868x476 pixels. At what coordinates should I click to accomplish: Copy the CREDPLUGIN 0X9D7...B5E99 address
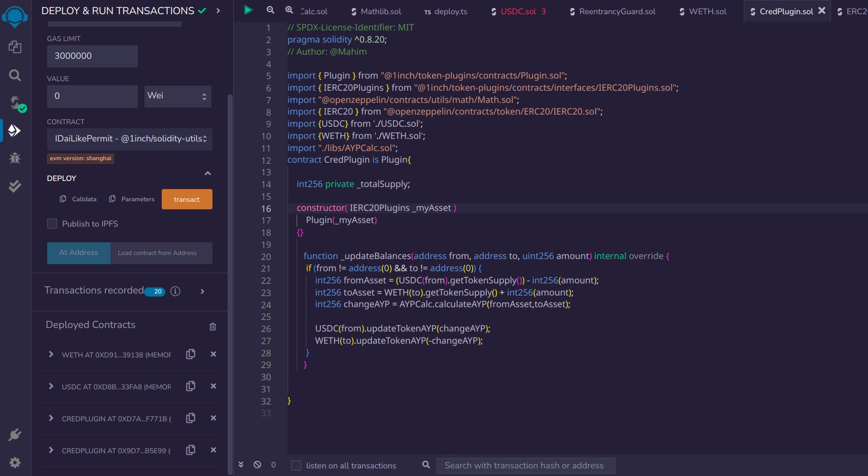[x=191, y=450]
